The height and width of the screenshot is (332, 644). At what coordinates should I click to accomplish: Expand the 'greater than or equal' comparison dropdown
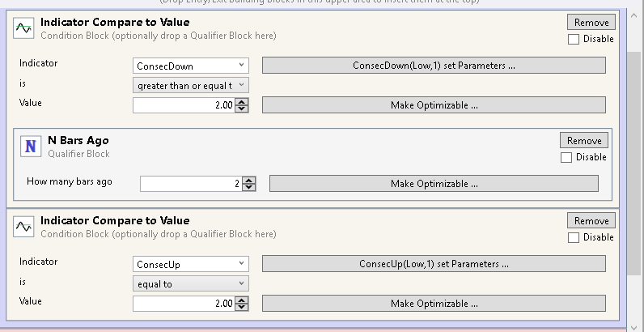(x=191, y=85)
